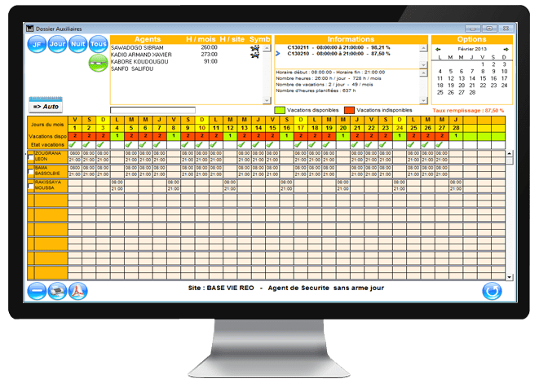Click the blue minus round button
This screenshot has width=539, height=392.
[37, 291]
